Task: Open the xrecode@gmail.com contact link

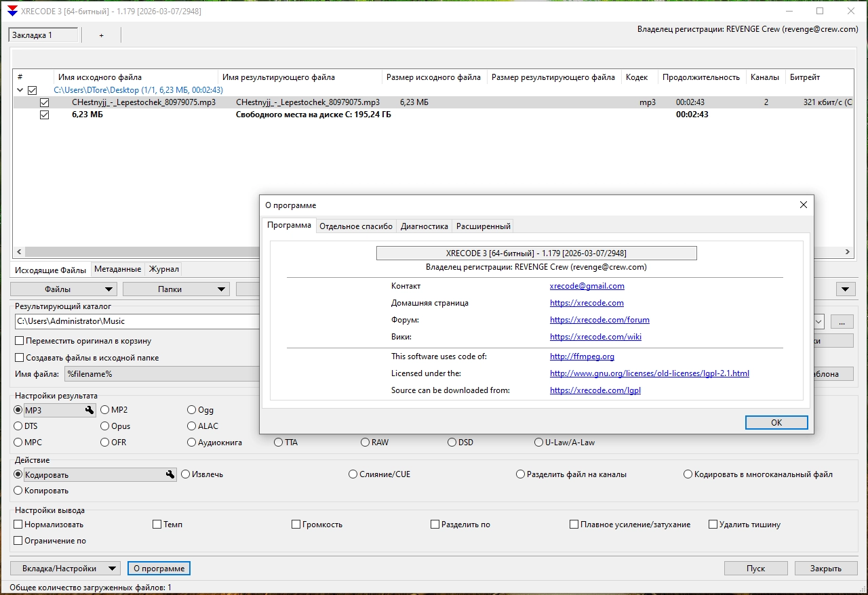Action: coord(587,286)
